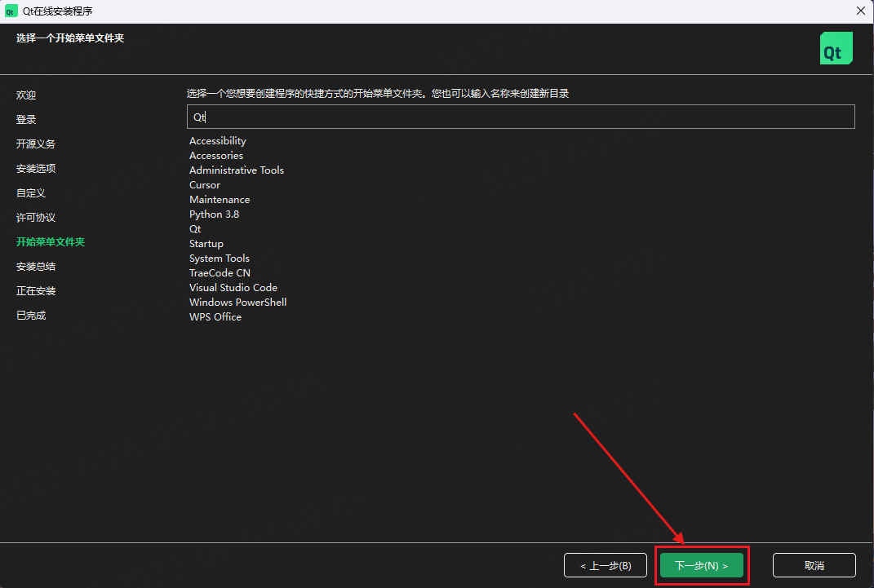This screenshot has height=588, width=874.
Task: Choose the Qt folder in list
Action: 195,229
